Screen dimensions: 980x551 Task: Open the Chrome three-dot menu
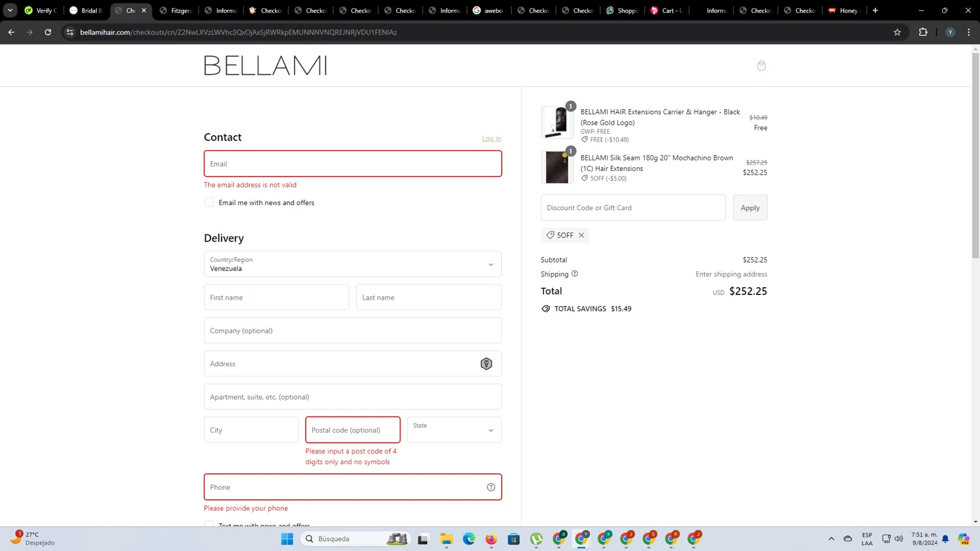(968, 32)
